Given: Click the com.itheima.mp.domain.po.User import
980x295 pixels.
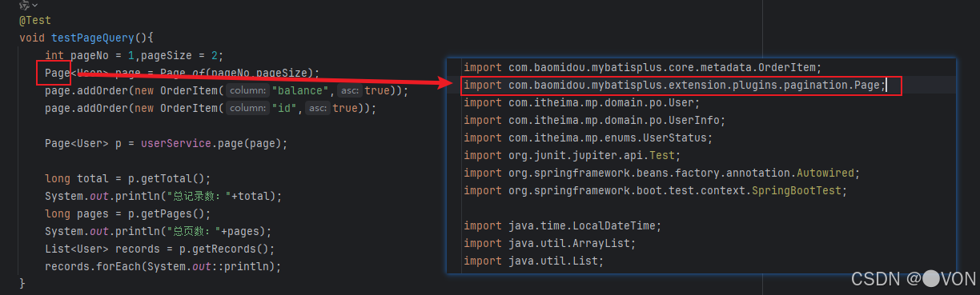Looking at the screenshot, I should [582, 103].
